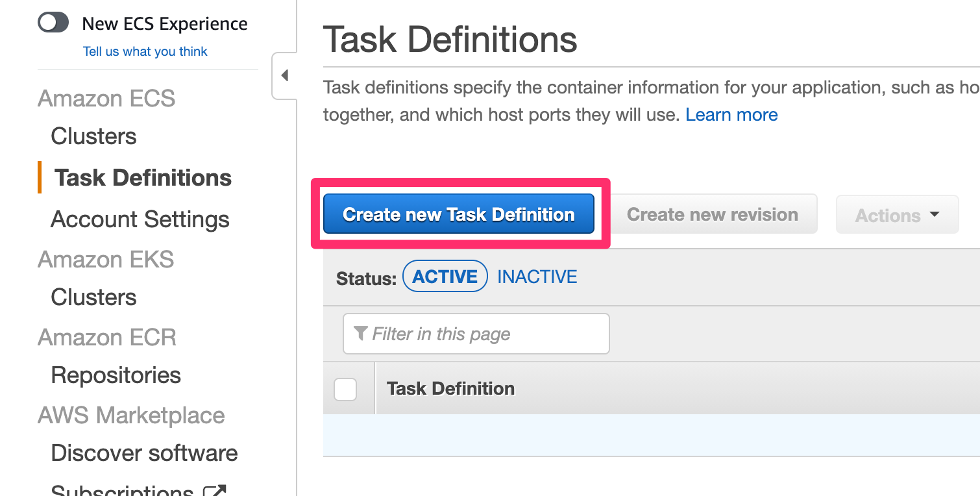Click Create new revision
The image size is (980, 496).
pyautogui.click(x=713, y=214)
